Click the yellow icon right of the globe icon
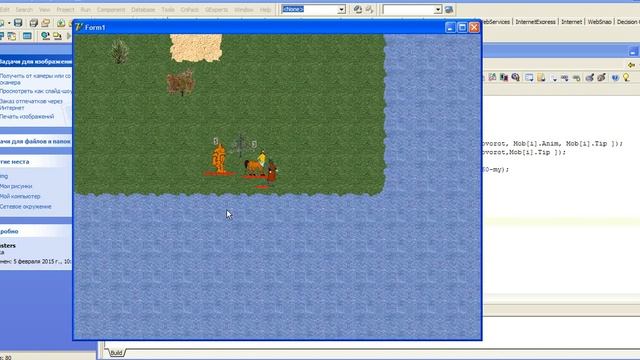The width and height of the screenshot is (640, 360). 57,36
